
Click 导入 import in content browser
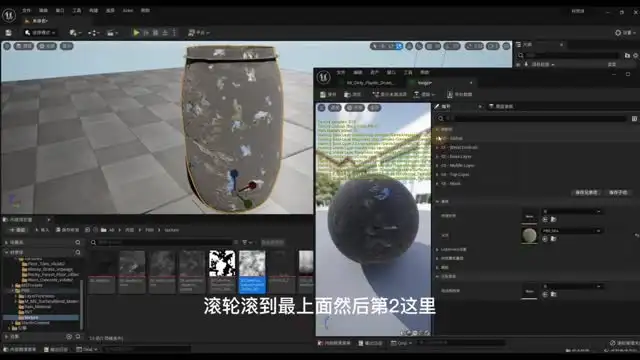pos(42,230)
